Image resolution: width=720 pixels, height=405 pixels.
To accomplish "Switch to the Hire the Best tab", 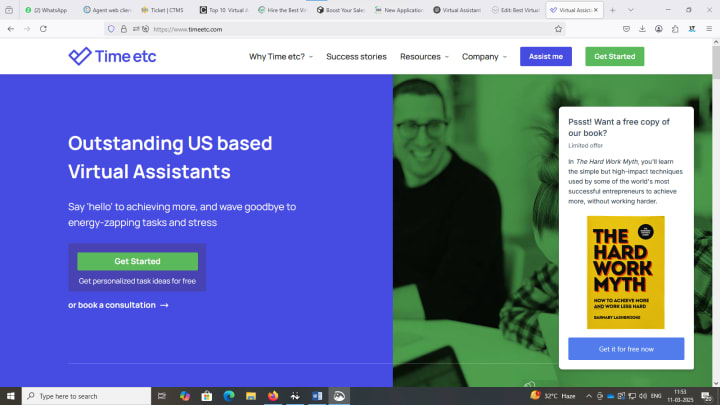I will pos(282,10).
